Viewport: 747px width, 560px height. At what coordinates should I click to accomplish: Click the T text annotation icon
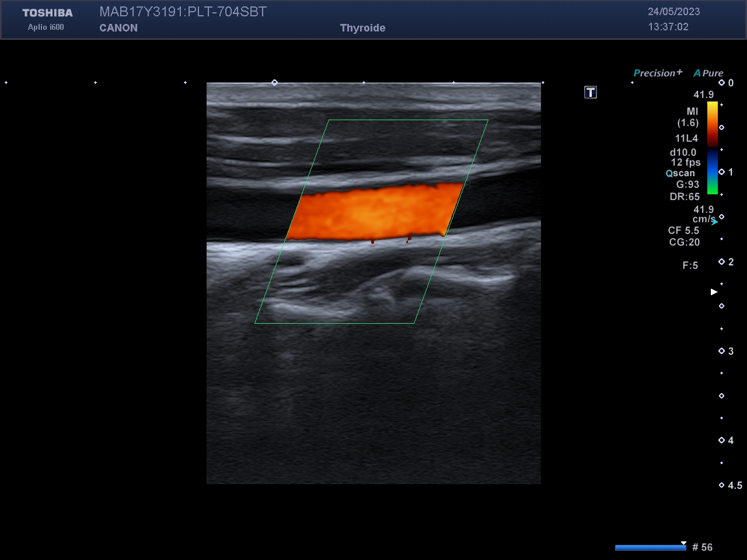(x=591, y=92)
